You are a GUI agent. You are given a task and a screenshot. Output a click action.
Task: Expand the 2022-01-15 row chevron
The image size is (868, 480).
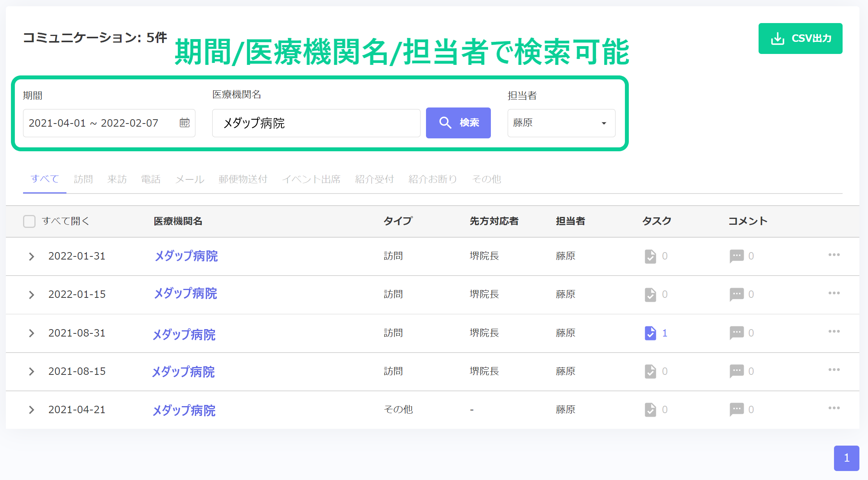click(32, 295)
